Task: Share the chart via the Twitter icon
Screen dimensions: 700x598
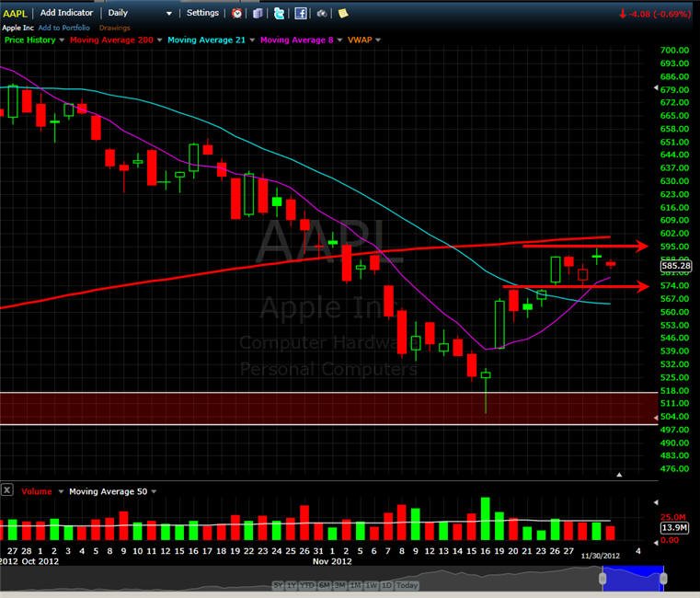Action: point(279,14)
